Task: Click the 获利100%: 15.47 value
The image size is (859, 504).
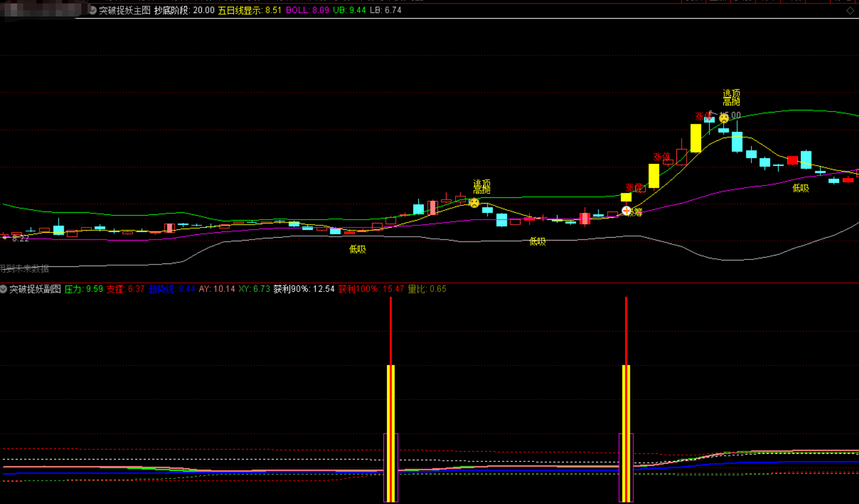Action: click(x=371, y=289)
